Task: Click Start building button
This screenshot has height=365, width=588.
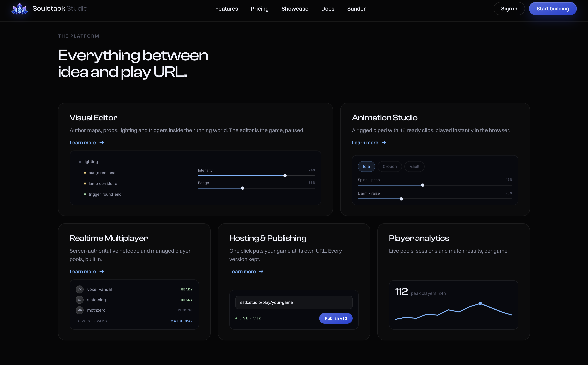Action: pos(553,9)
